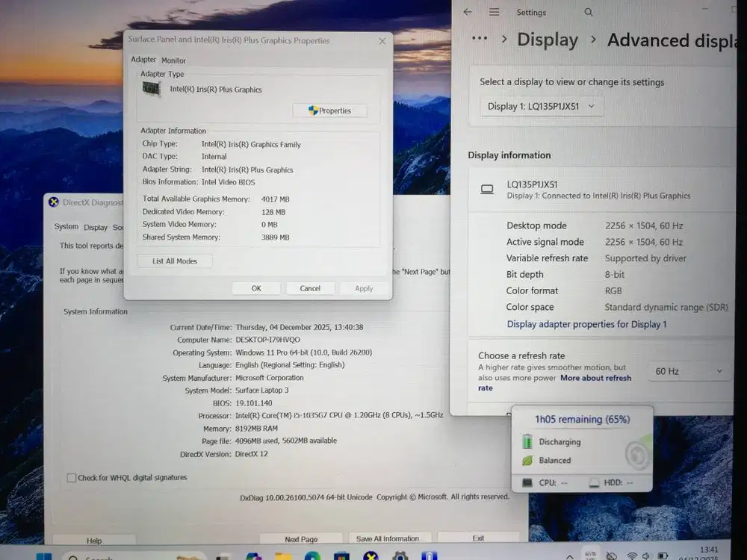The width and height of the screenshot is (747, 560).
Task: Expand the 60 Hz refresh rate dropdown
Action: tap(688, 371)
